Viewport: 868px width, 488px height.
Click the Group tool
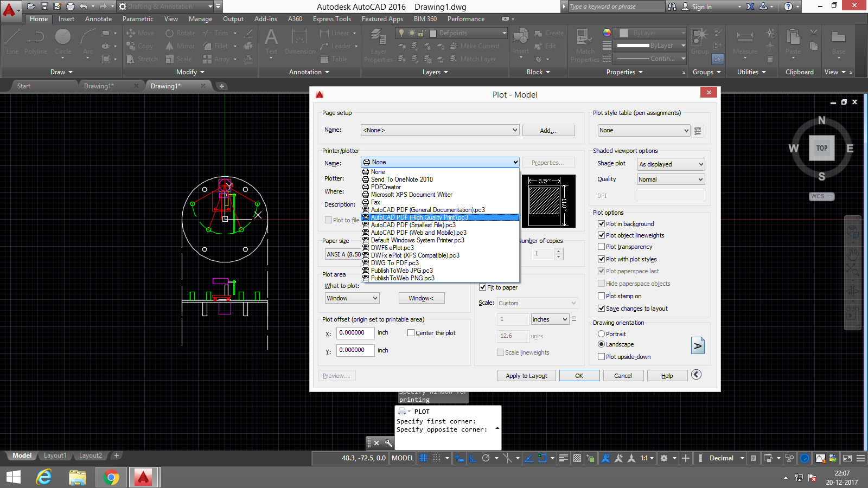700,42
